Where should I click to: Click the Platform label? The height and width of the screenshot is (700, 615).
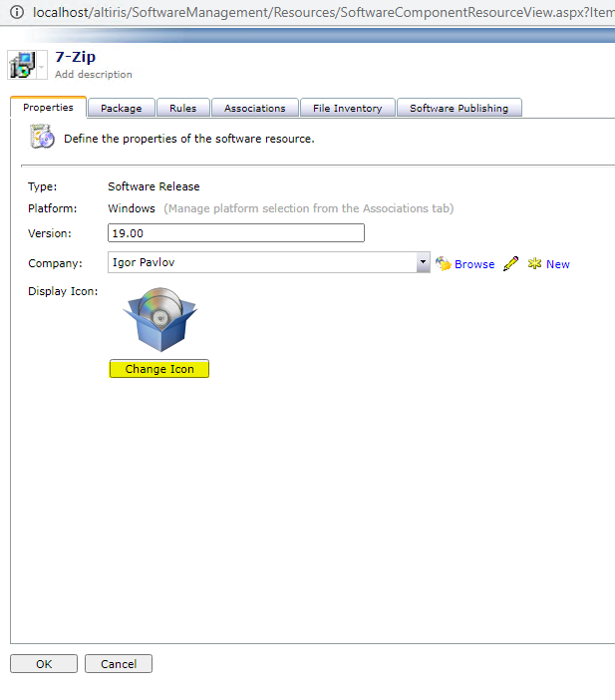(x=52, y=208)
